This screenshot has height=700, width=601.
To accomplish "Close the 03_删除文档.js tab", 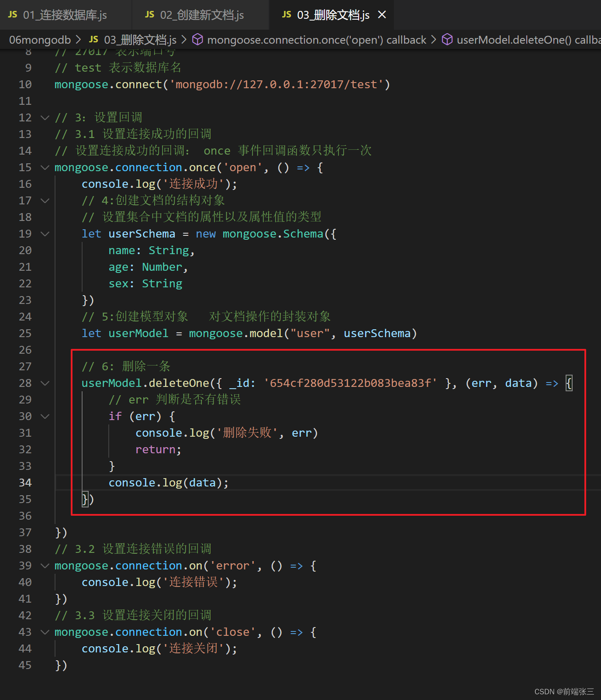I will pos(382,15).
